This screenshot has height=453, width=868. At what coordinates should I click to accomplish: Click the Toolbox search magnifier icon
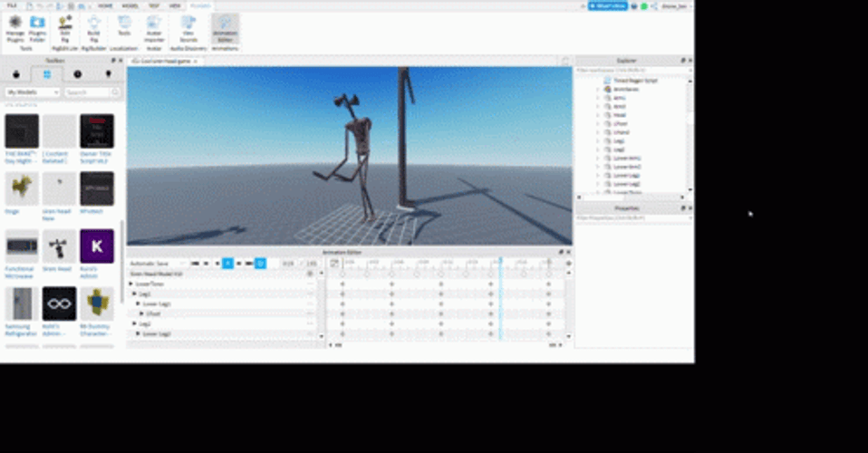pos(114,92)
